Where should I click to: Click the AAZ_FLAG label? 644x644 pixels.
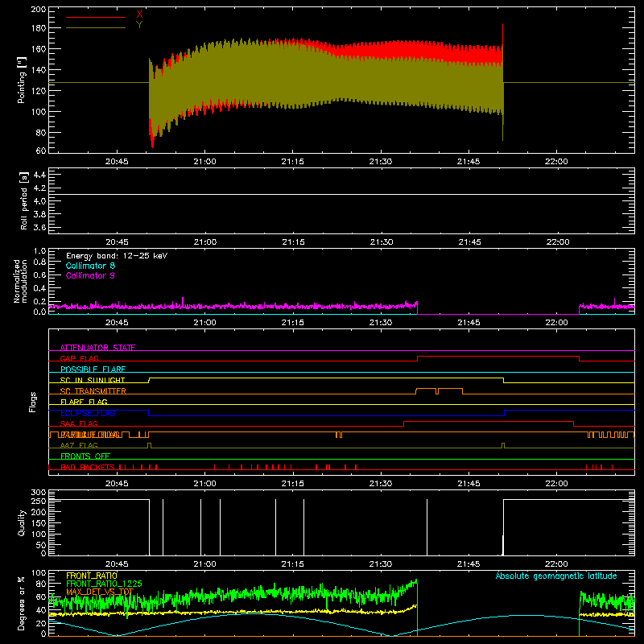pyautogui.click(x=79, y=445)
